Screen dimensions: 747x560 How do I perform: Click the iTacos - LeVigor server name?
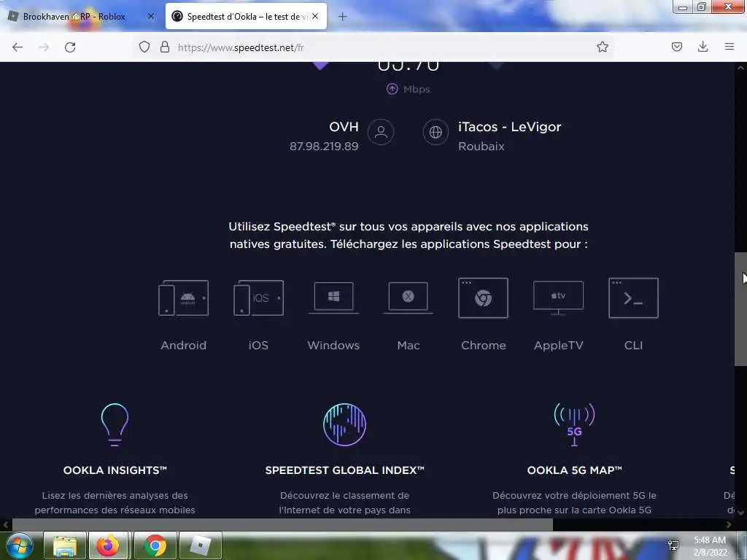point(509,127)
